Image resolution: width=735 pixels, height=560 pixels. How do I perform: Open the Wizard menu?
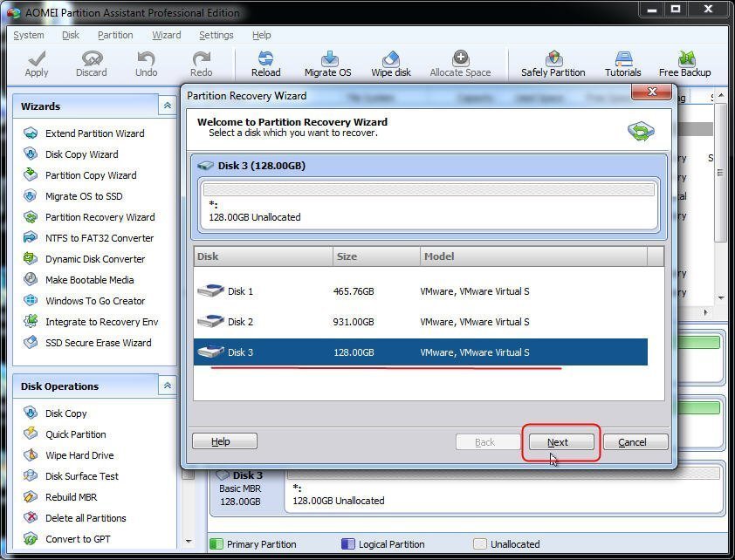(x=167, y=35)
